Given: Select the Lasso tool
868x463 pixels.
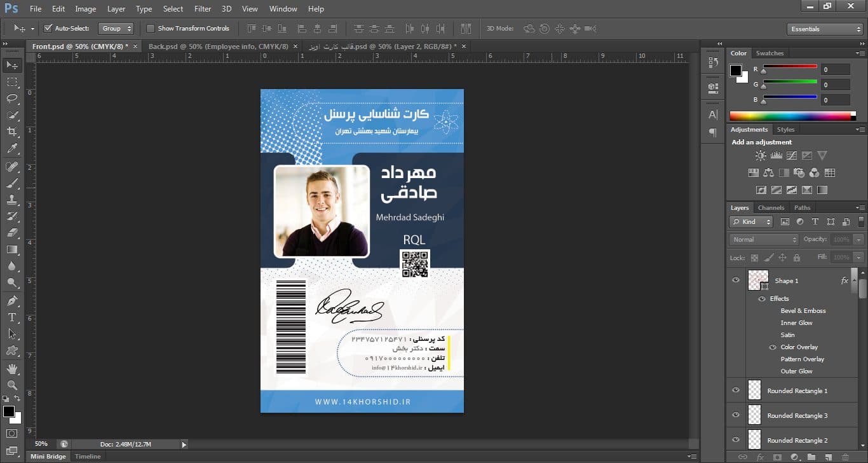Looking at the screenshot, I should [12, 99].
